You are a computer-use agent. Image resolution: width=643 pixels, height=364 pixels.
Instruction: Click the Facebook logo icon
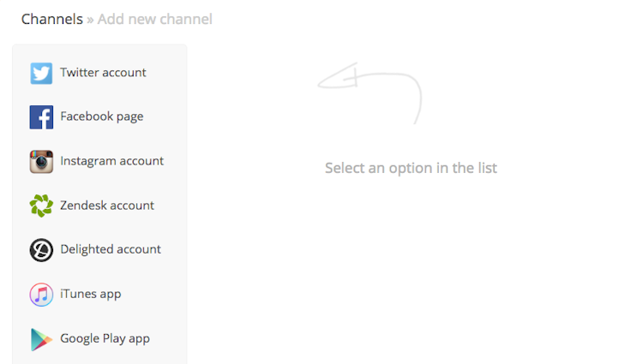pyautogui.click(x=41, y=117)
